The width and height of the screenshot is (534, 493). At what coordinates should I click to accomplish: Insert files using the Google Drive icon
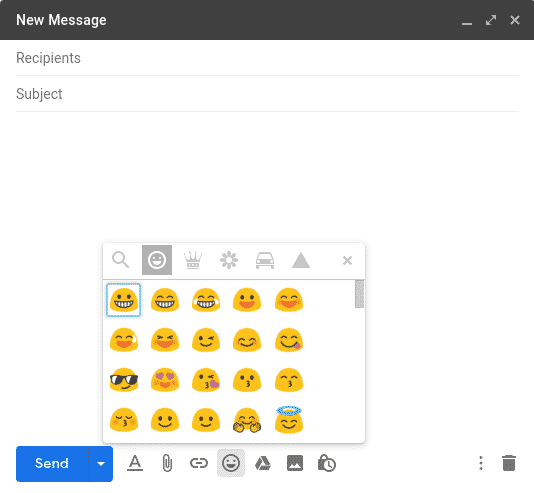click(263, 463)
